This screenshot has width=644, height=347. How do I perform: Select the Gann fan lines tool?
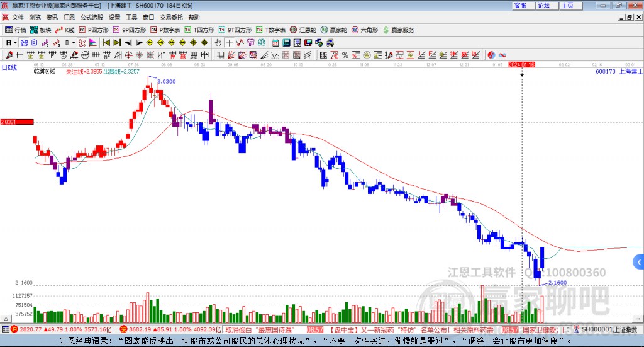(231, 55)
